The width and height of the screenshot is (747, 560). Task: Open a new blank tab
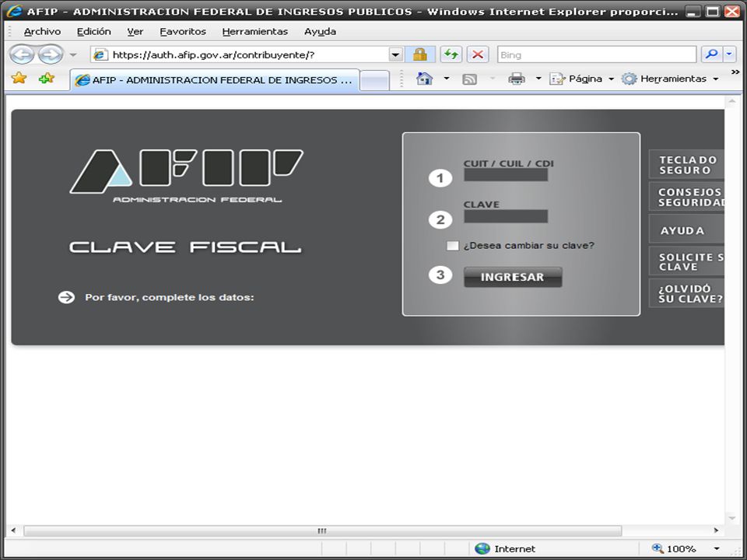[374, 80]
